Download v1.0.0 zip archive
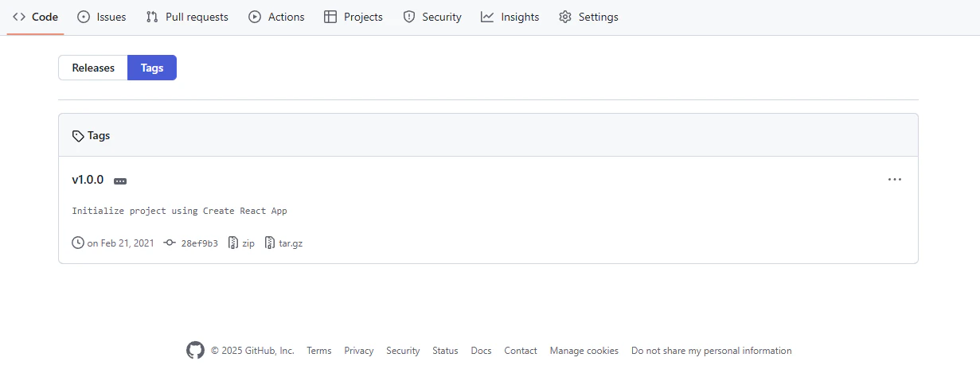Viewport: 980px width, 373px height. tap(241, 243)
